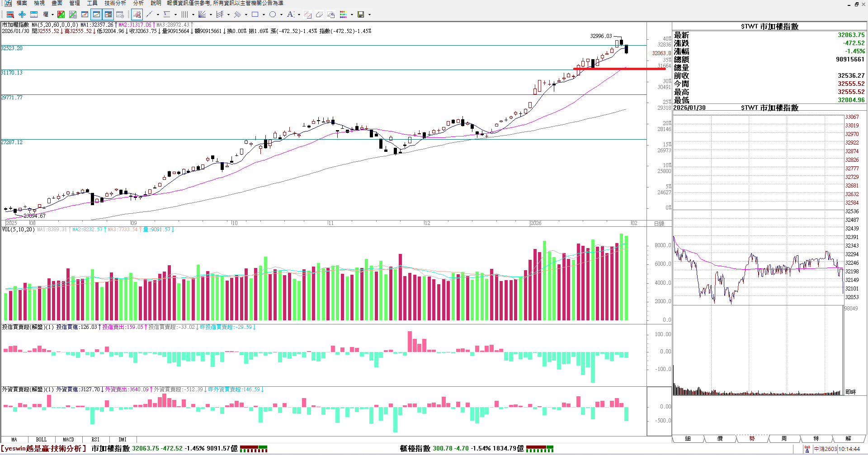Switch to the MACD indicator tab
The image size is (868, 455).
tap(68, 440)
